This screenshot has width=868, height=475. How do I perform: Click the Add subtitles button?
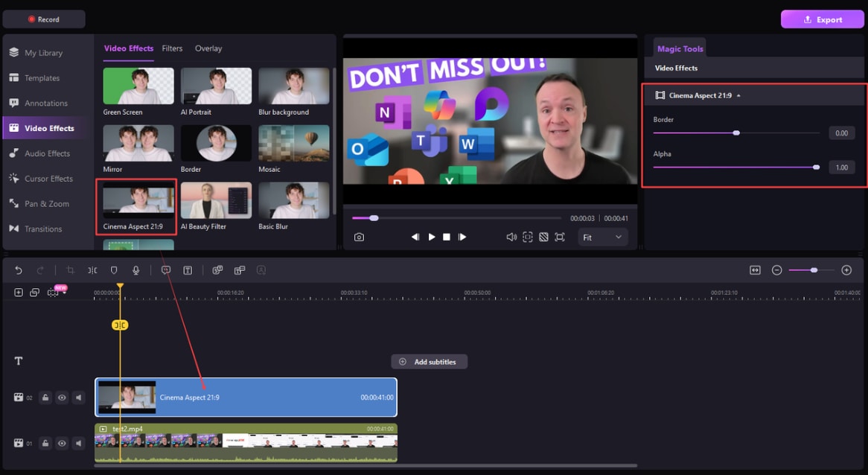point(429,362)
